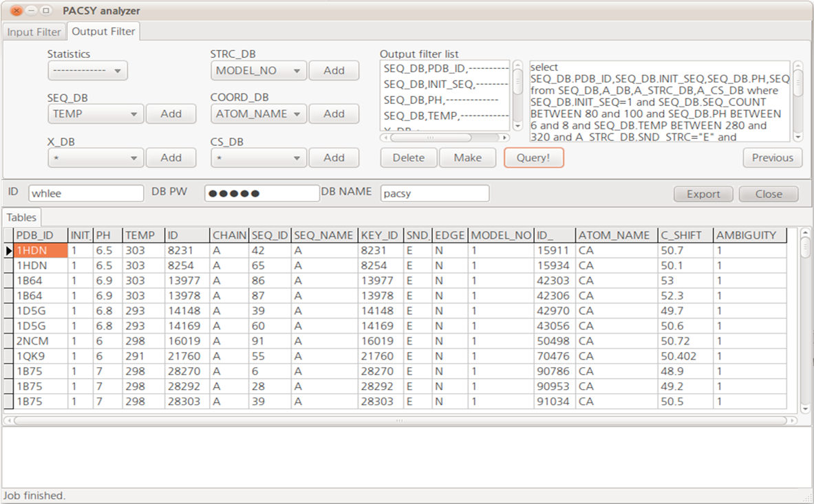Click the C_SHIFT value 50.402
This screenshot has width=814, height=504.
pos(685,356)
